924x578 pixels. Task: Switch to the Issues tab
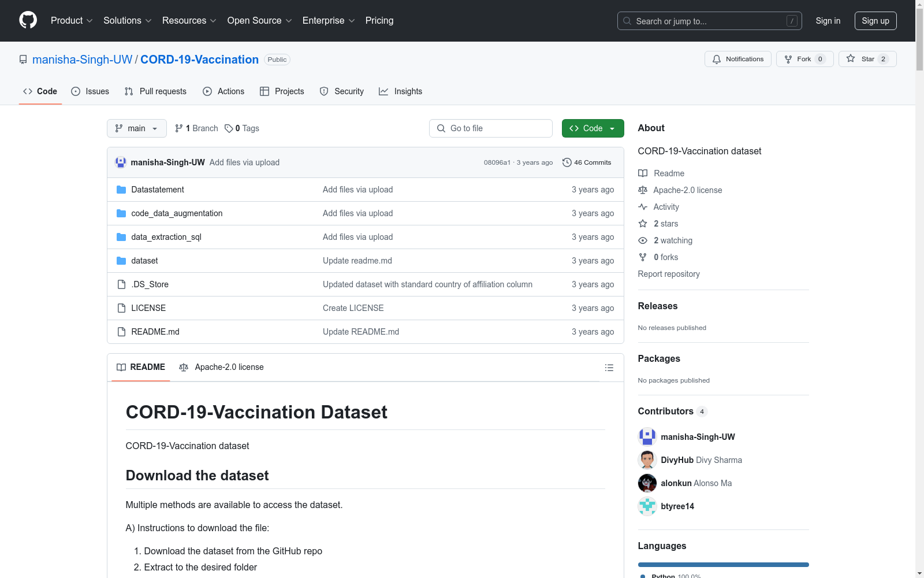(x=90, y=91)
